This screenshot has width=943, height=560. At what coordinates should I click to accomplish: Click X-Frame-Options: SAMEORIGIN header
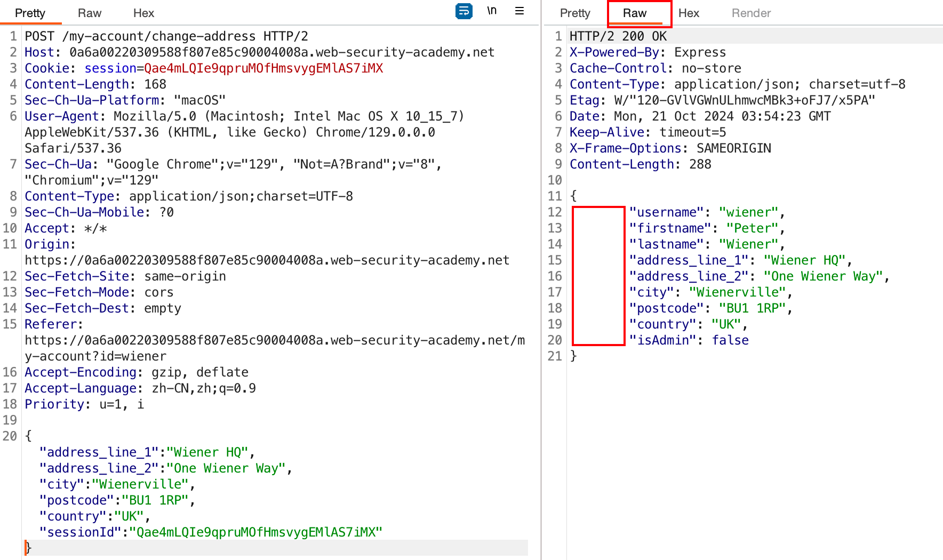tap(670, 148)
